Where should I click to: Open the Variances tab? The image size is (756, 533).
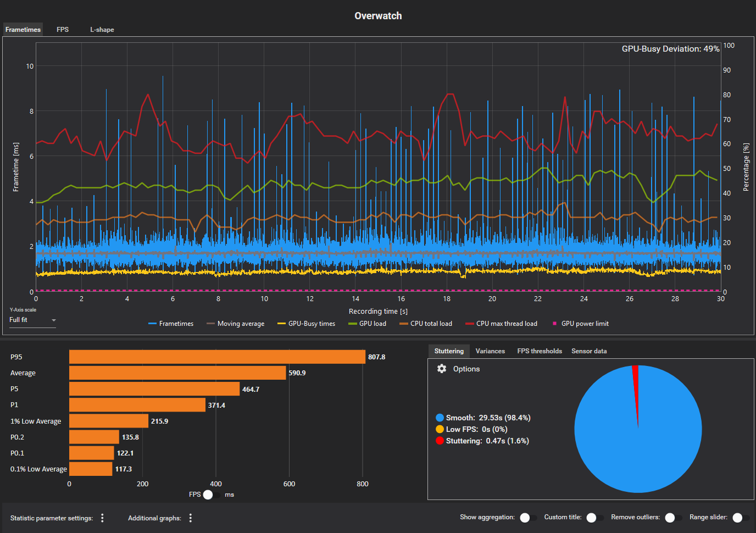click(x=490, y=351)
